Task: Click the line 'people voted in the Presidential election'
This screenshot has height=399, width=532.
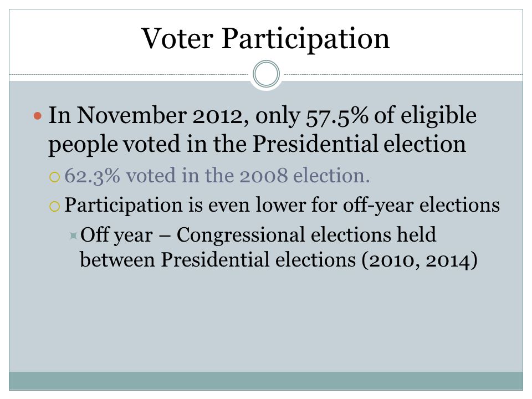Action: pos(257,144)
